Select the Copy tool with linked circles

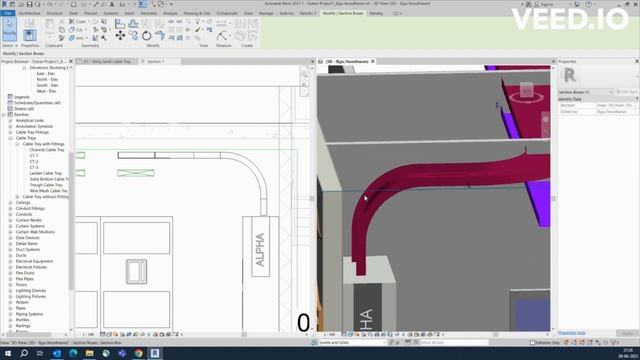point(133,36)
